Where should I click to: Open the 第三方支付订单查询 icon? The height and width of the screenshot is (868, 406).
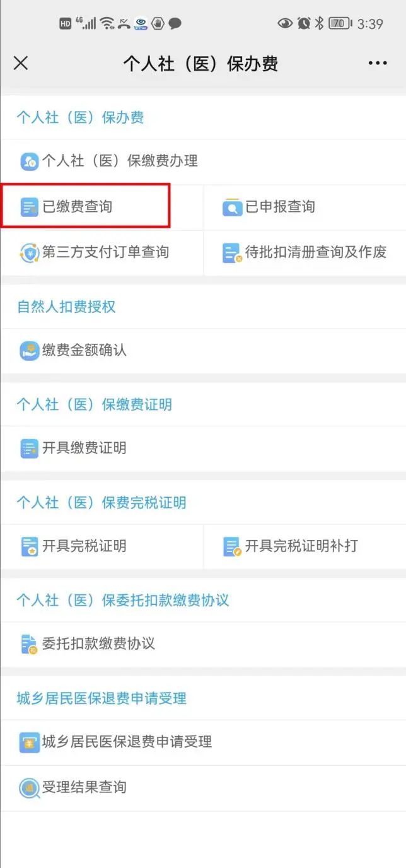click(29, 252)
